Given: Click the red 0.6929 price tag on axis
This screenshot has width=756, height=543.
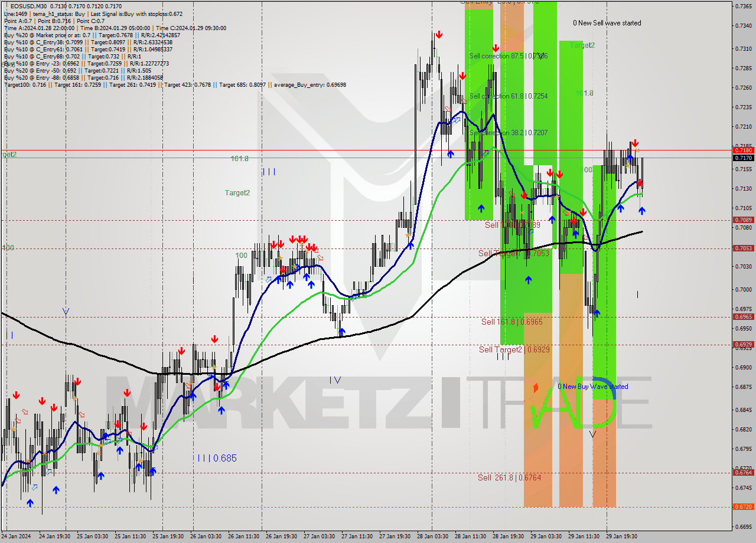Looking at the screenshot, I should click(x=743, y=345).
